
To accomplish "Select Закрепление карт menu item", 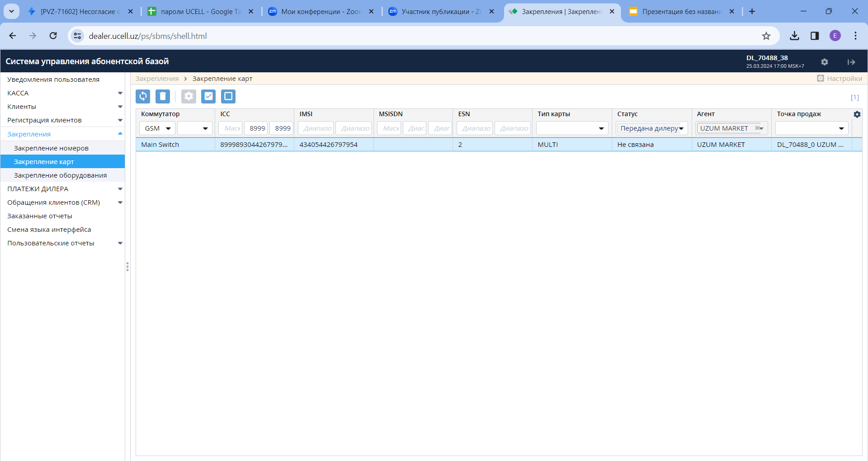I will (x=62, y=162).
